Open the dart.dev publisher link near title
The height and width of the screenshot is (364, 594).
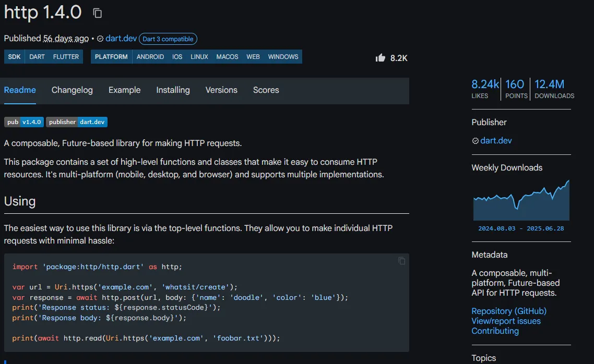coord(121,39)
